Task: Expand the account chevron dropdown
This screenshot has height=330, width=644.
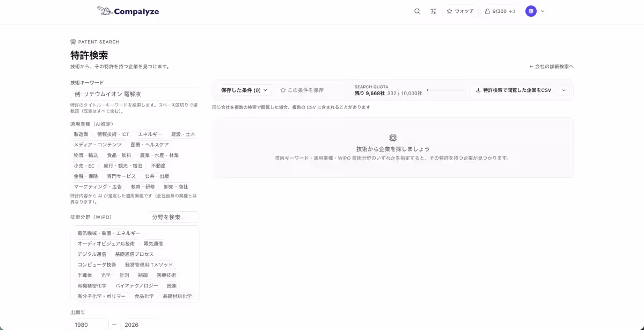Action: click(543, 11)
